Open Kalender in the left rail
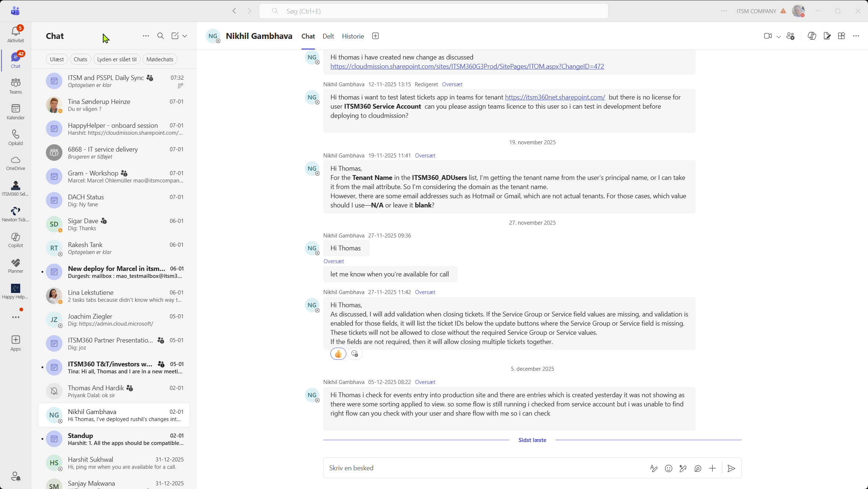This screenshot has height=489, width=868. pos(15,111)
